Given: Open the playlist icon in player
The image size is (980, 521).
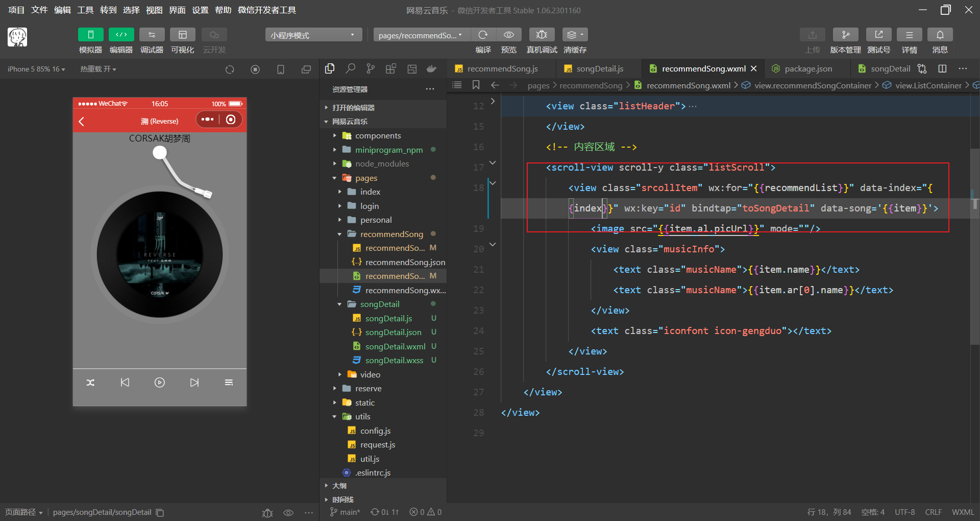Looking at the screenshot, I should (x=229, y=383).
